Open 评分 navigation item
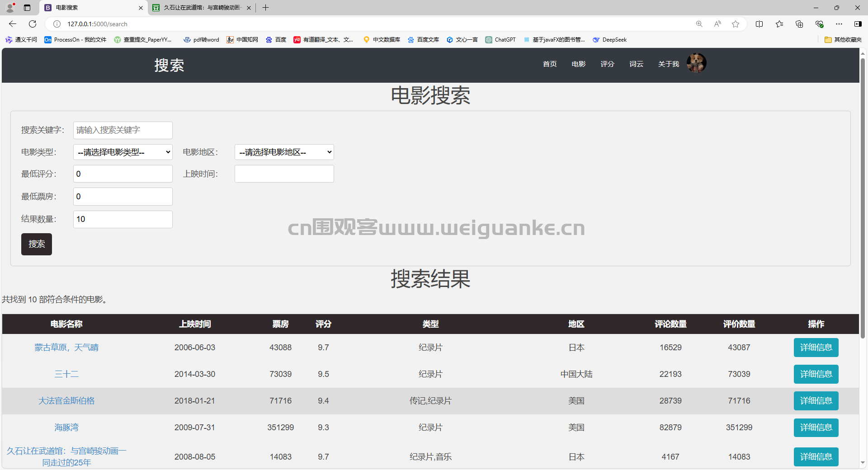The width and height of the screenshot is (868, 470). pos(608,64)
